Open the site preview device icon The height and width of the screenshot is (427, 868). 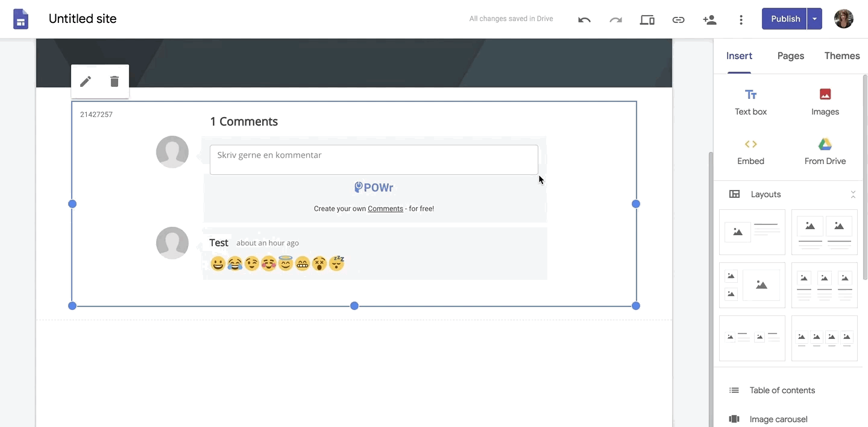647,19
